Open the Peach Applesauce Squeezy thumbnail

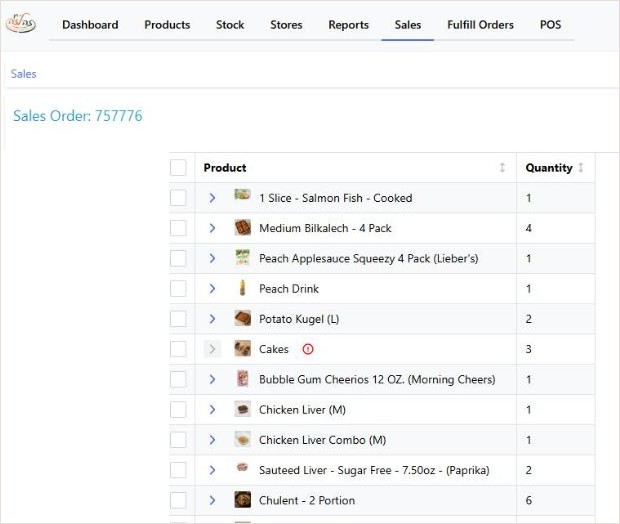pos(242,257)
